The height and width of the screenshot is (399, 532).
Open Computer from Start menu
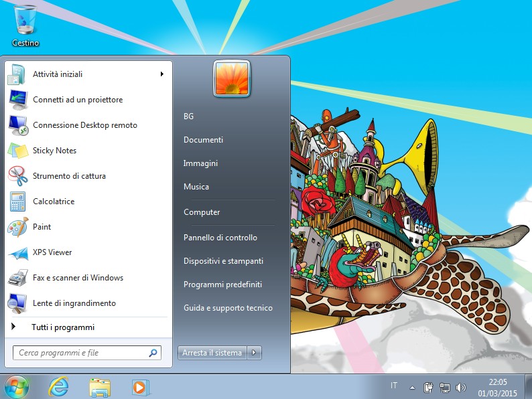point(202,212)
